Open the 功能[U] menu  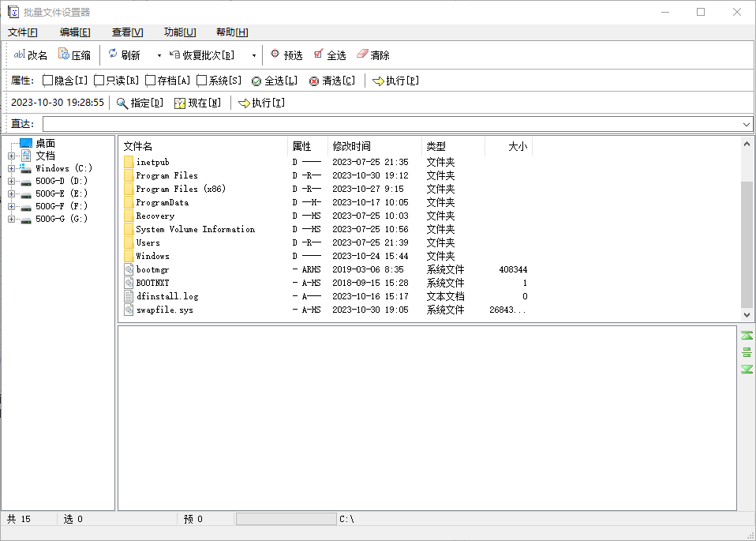tap(179, 32)
